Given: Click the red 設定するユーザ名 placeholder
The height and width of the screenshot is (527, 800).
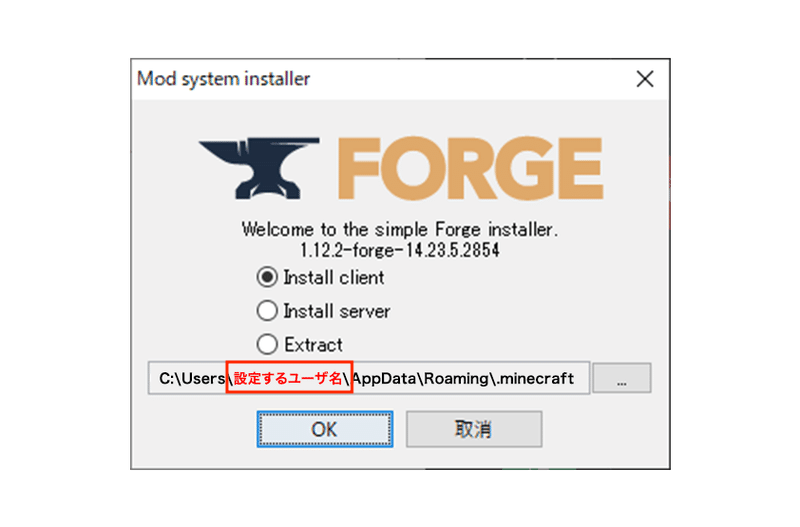Looking at the screenshot, I should tap(289, 378).
